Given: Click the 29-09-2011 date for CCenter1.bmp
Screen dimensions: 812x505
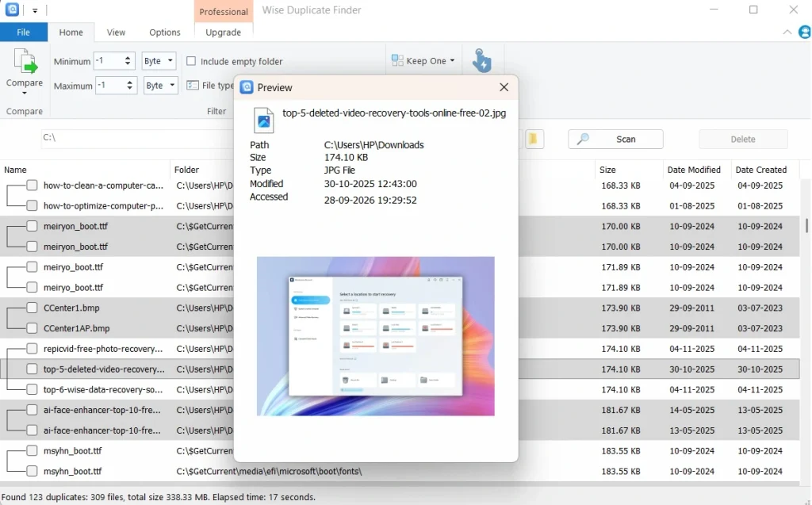Looking at the screenshot, I should [691, 308].
